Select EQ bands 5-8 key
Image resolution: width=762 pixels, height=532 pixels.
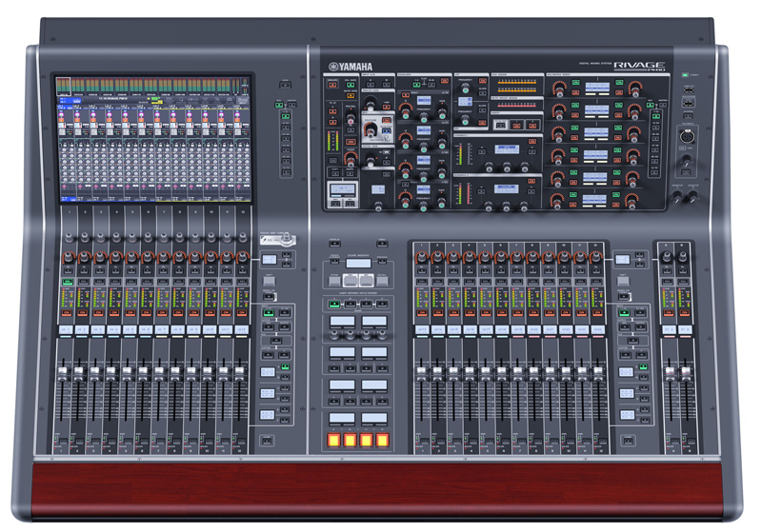coord(431,85)
